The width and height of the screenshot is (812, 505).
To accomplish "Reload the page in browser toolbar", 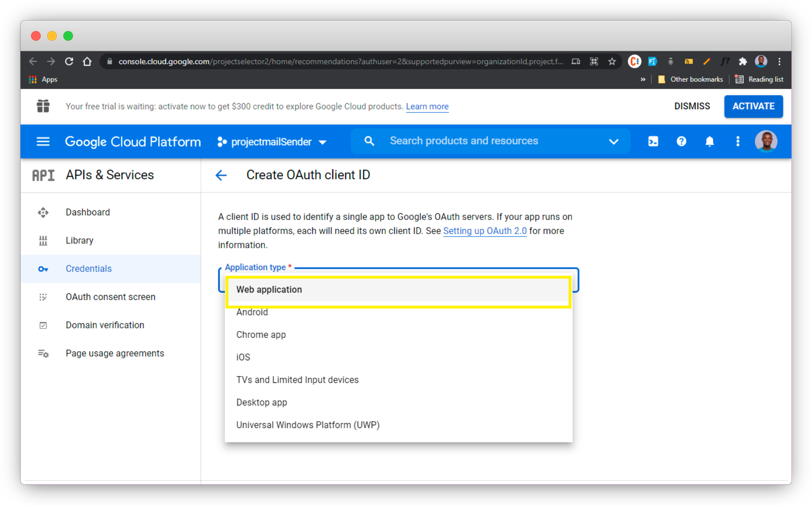I will pos(69,61).
